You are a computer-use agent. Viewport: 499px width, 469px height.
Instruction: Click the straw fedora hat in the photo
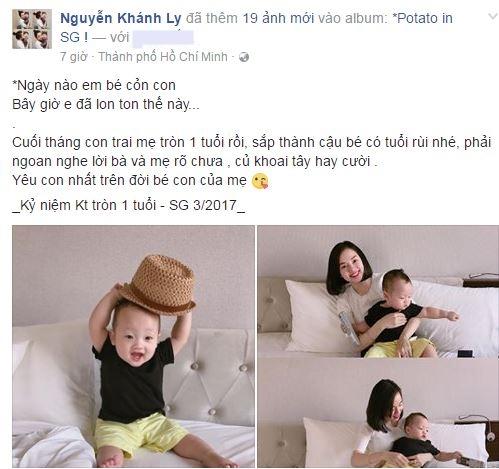159,284
